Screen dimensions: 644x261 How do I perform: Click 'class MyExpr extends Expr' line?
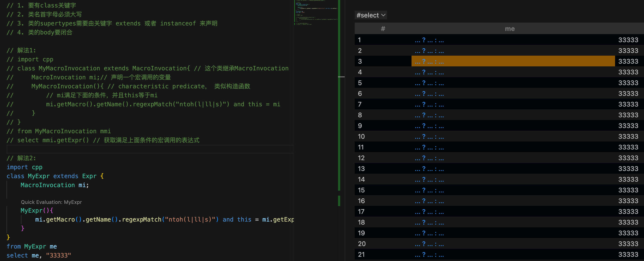[55, 176]
